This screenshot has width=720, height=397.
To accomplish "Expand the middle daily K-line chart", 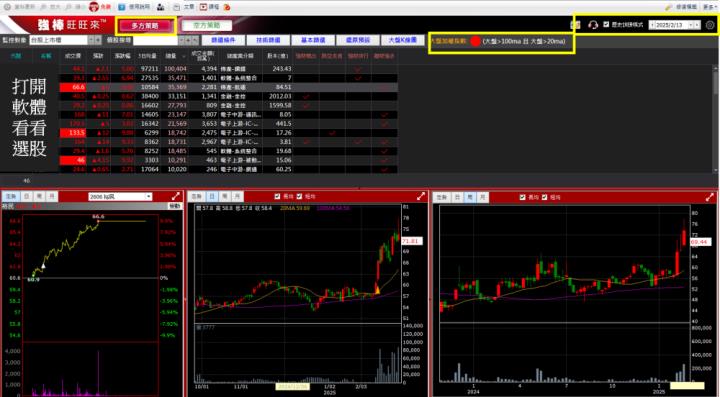I will coord(421,196).
